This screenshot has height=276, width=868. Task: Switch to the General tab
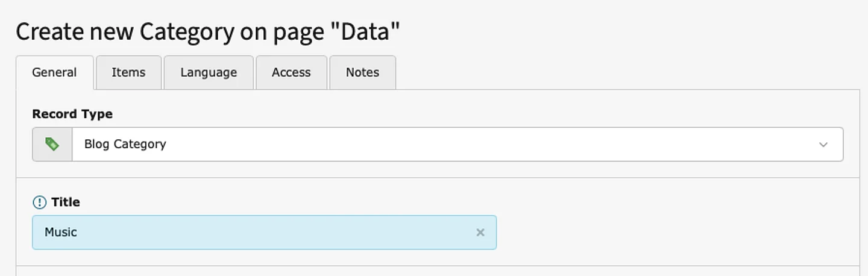pos(54,72)
